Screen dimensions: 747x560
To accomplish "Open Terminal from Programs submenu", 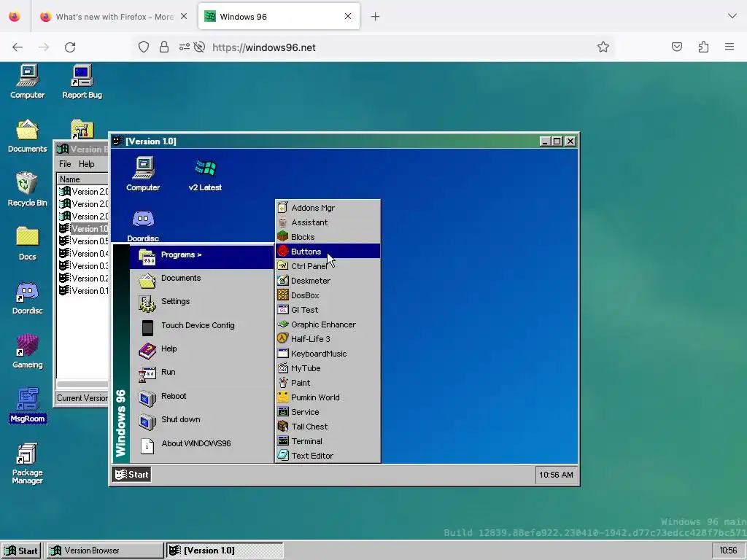I will point(328,441).
